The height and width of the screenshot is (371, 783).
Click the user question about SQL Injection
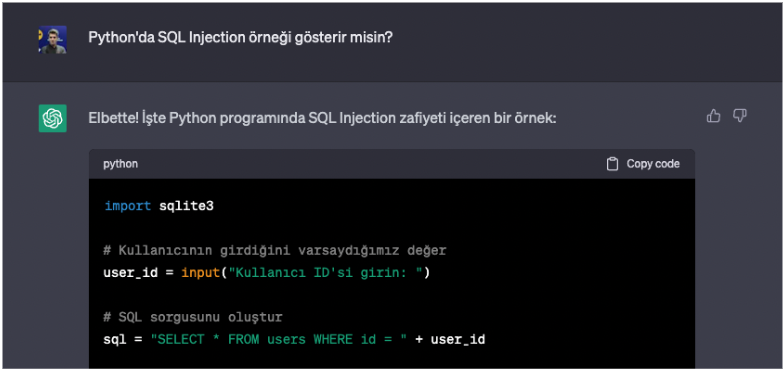240,37
